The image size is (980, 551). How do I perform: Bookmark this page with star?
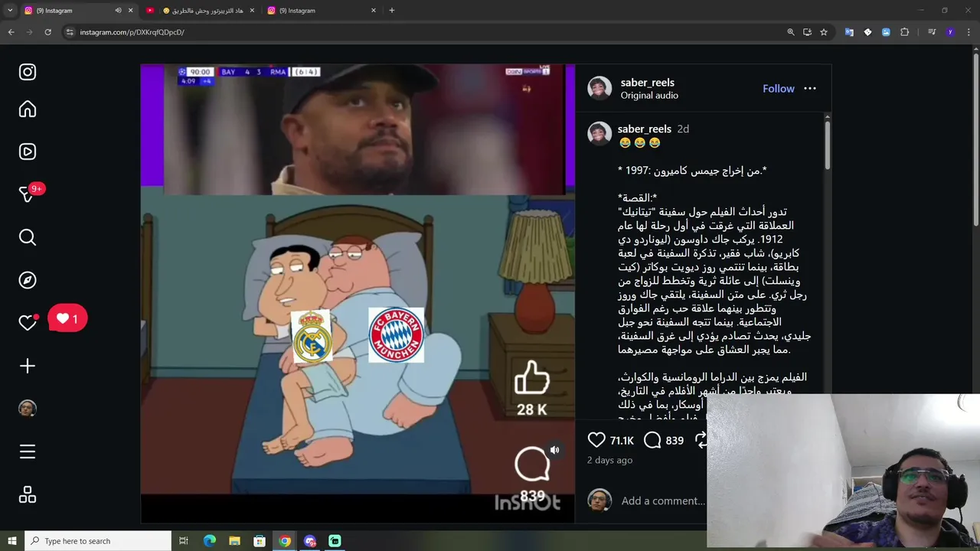click(824, 32)
